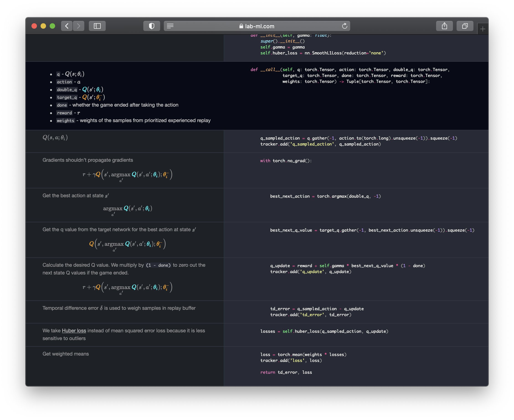Click the forward navigation arrow
Viewport: 514px width, 420px height.
(78, 26)
